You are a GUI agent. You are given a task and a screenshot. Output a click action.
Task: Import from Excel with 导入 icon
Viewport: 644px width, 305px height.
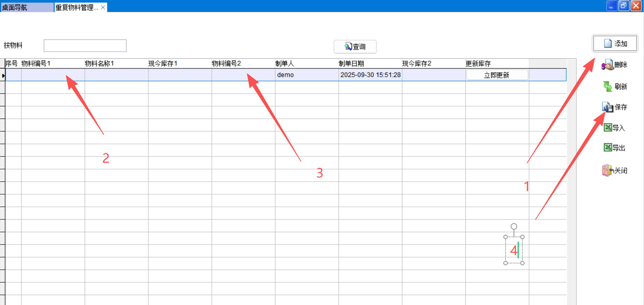[608, 128]
